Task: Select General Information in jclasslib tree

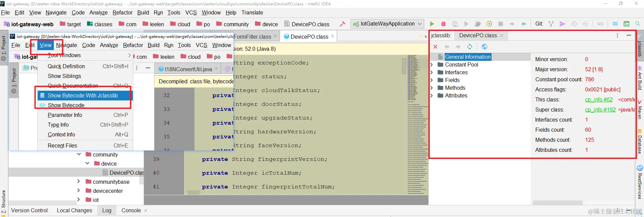Action: [468, 57]
